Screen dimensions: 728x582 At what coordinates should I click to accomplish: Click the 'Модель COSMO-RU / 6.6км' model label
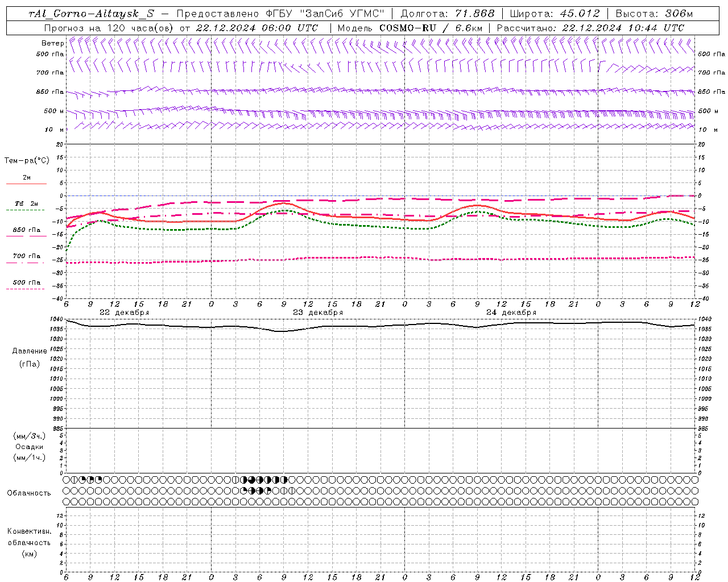[x=410, y=28]
